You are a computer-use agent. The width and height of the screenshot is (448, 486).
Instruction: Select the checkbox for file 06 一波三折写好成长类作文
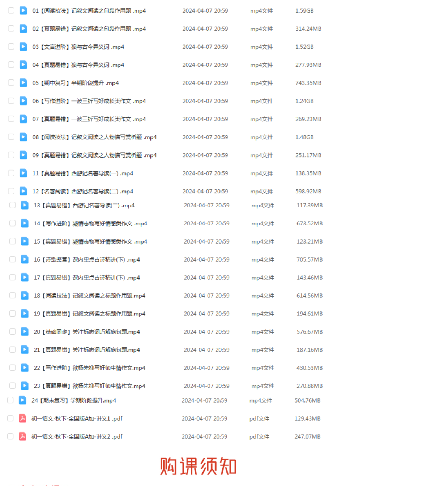click(x=11, y=101)
